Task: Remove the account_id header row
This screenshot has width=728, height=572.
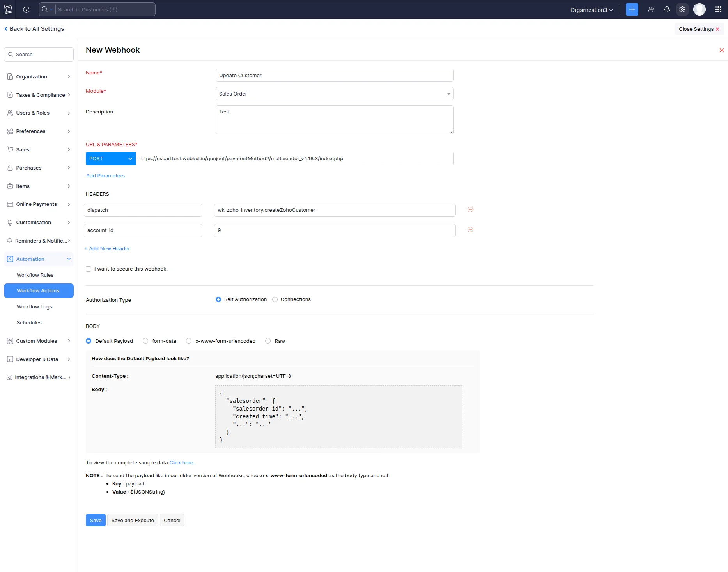Action: pyautogui.click(x=470, y=230)
